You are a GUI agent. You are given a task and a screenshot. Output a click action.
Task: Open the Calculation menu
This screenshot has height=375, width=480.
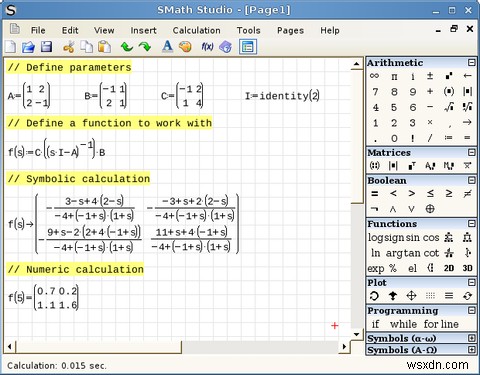[x=196, y=30]
